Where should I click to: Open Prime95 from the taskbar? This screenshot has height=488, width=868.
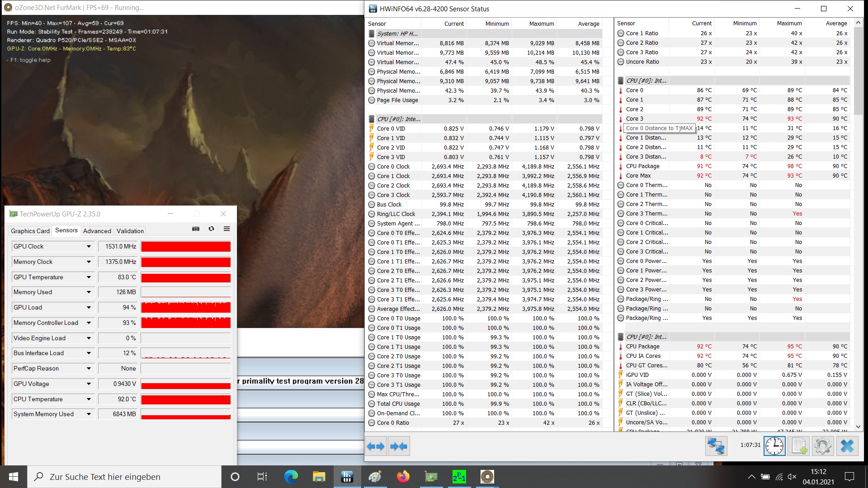[x=459, y=477]
